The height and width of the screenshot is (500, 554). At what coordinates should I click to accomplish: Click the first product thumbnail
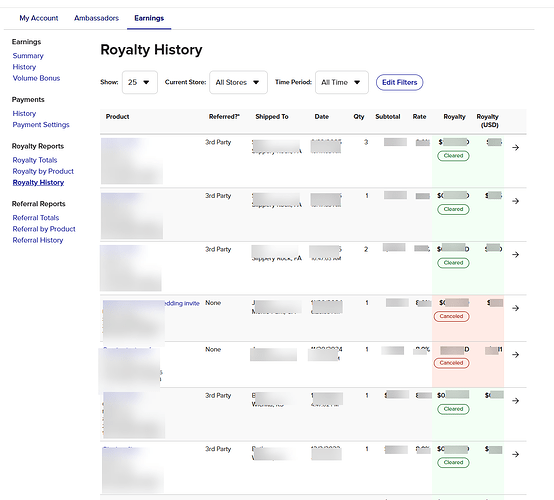click(132, 161)
